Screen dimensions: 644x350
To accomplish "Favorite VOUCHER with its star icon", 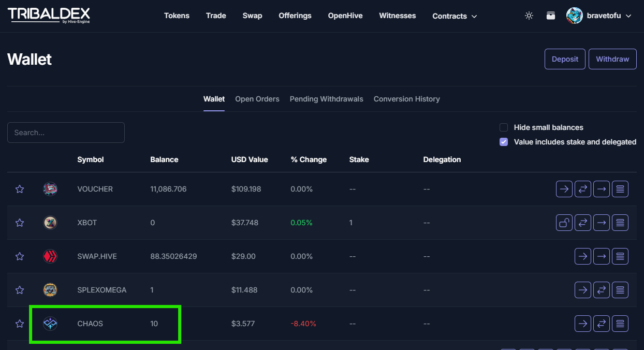I will [20, 189].
